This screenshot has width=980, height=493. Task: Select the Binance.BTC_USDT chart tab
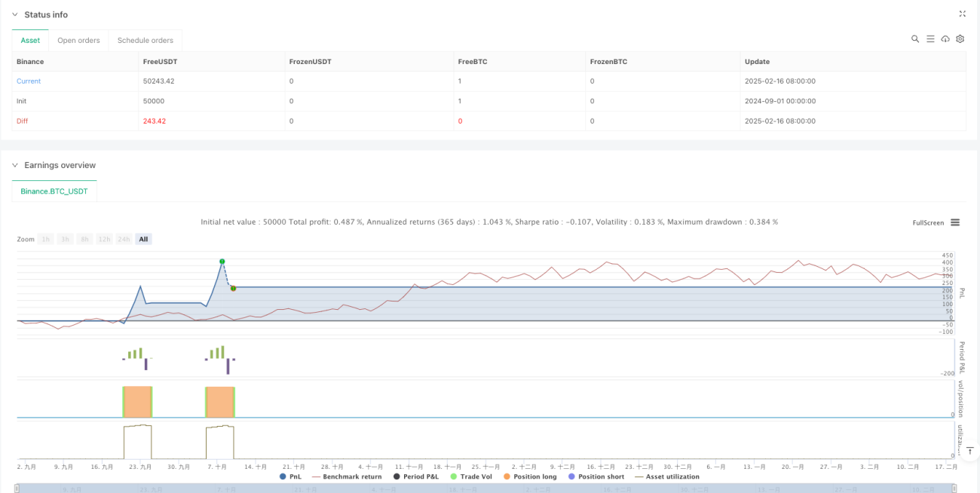pos(54,191)
